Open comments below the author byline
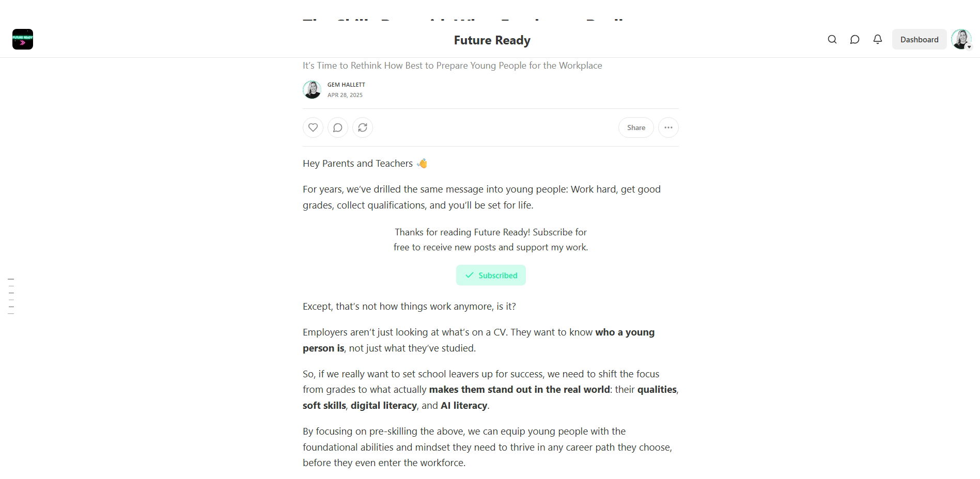980x479 pixels. (x=338, y=127)
